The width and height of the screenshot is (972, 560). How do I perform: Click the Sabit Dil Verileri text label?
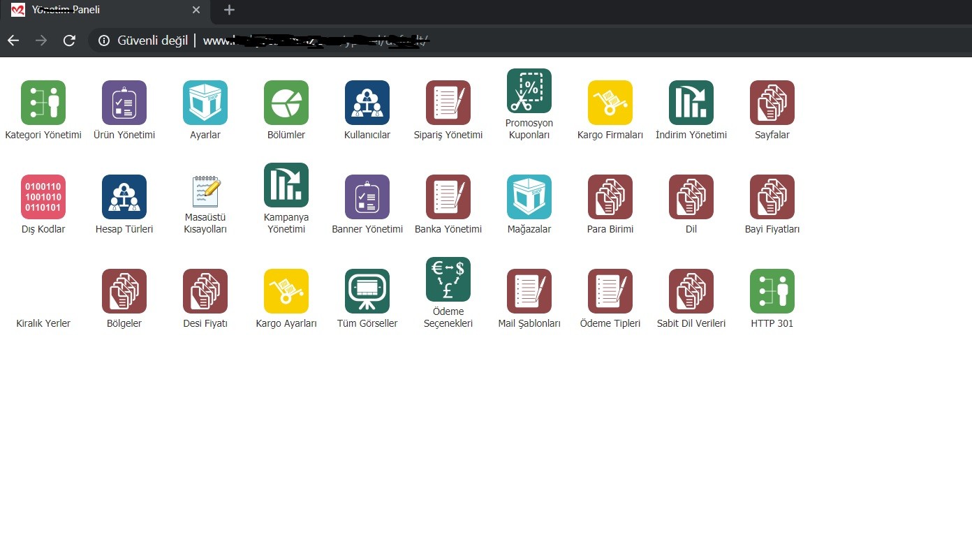(x=691, y=323)
